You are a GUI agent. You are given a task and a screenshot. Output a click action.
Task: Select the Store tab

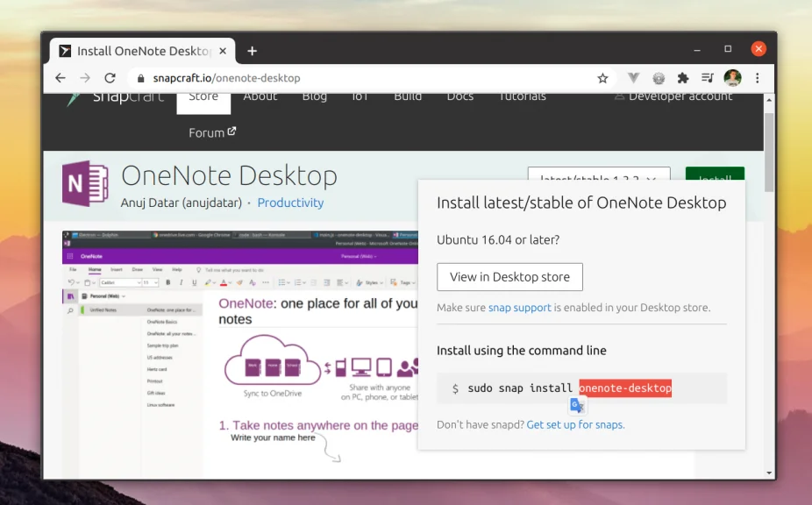click(x=203, y=96)
